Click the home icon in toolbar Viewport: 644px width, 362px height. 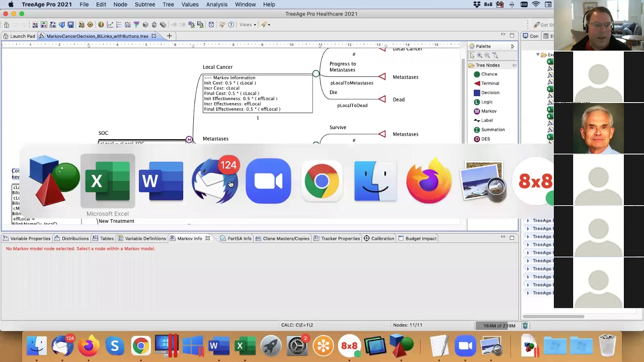[7, 25]
